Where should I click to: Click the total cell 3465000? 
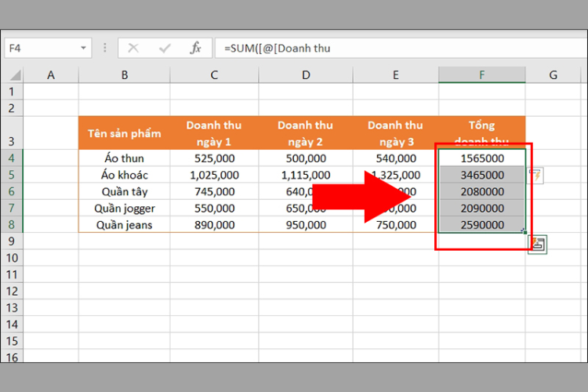tap(482, 175)
